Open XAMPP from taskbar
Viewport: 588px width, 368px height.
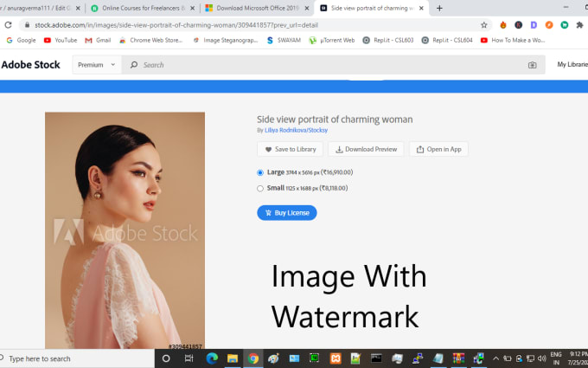(336, 358)
